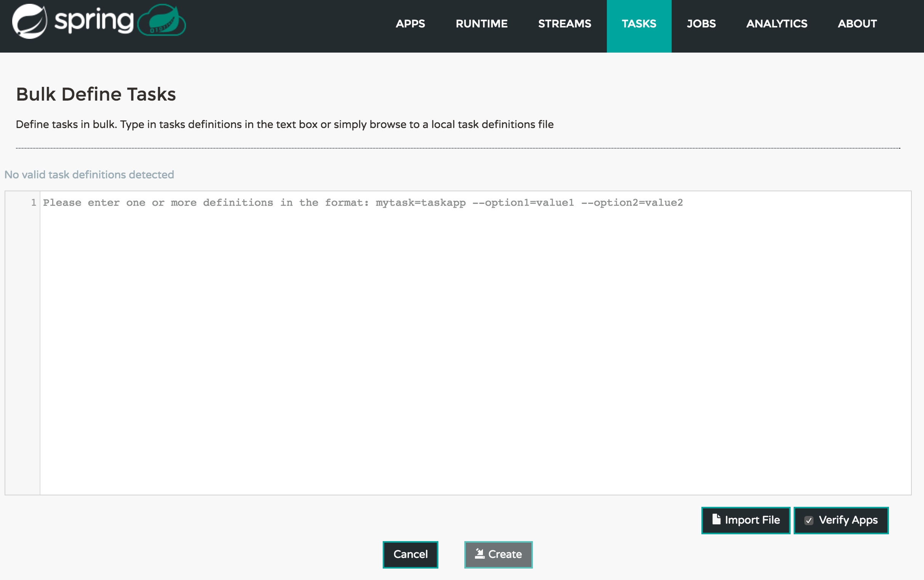Viewport: 924px width, 580px height.
Task: Click the Verify Apps button label
Action: 848,520
